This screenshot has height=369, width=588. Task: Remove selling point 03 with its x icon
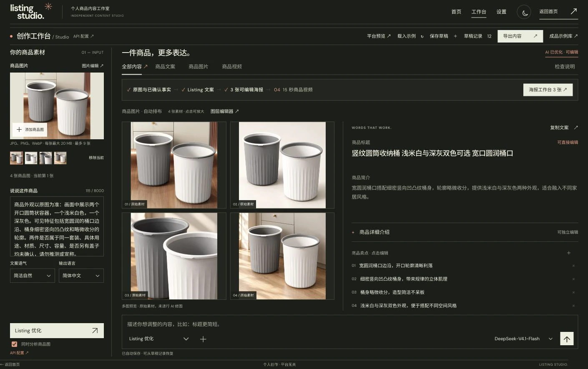point(573,292)
